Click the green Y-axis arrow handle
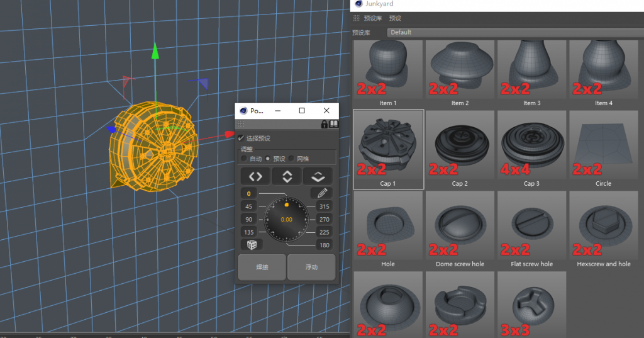Screen dimensions: 644x338 155,52
